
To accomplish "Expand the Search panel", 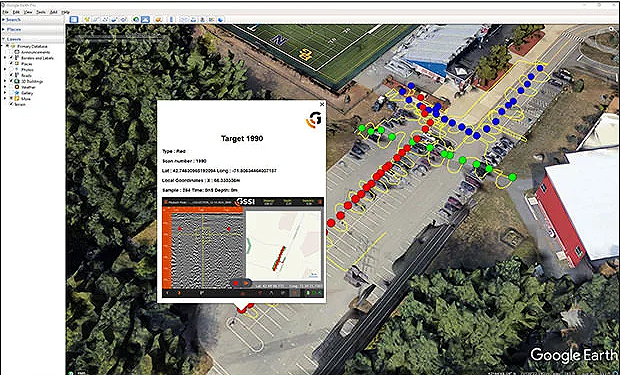I will [x=4, y=19].
